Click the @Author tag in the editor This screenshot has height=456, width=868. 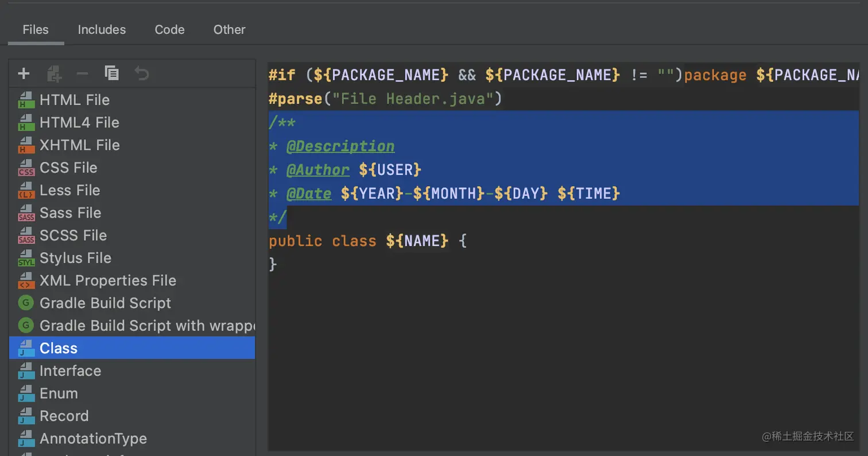click(317, 170)
